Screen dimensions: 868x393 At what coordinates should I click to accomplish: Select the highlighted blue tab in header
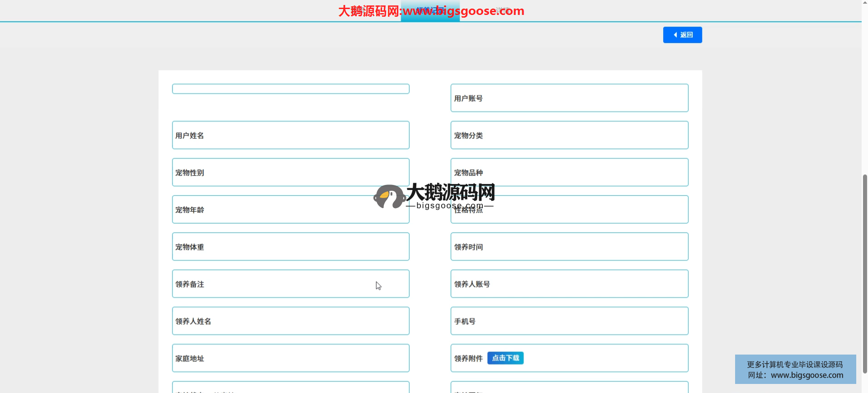tap(430, 11)
